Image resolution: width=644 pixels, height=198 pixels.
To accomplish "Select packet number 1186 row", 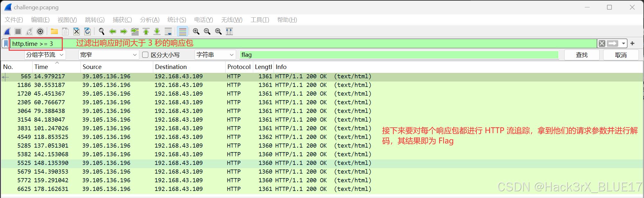I will pyautogui.click(x=322, y=85).
